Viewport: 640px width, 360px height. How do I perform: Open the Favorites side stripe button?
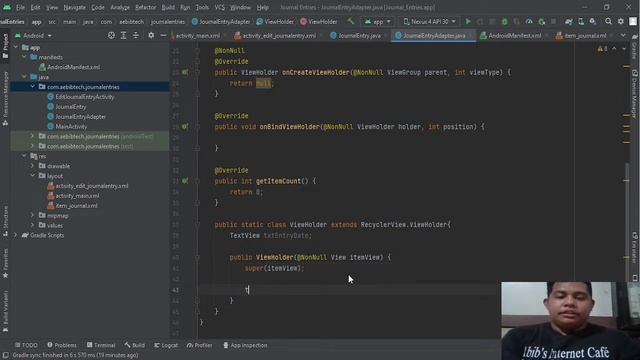click(x=5, y=263)
